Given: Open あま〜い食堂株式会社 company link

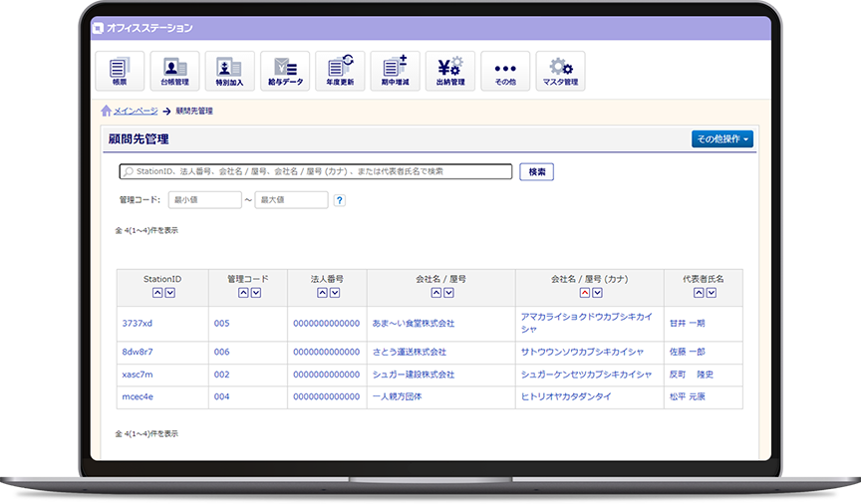Looking at the screenshot, I should (x=414, y=324).
